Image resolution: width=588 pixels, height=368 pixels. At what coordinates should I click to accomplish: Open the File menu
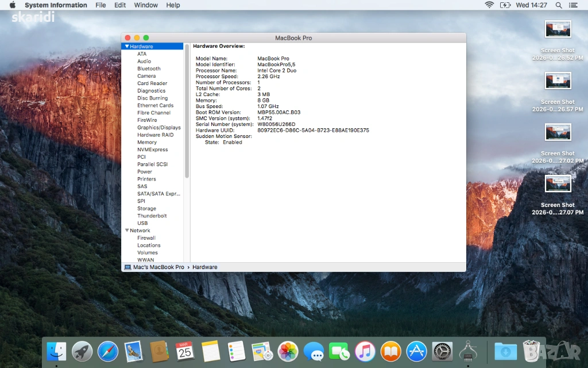tap(100, 5)
